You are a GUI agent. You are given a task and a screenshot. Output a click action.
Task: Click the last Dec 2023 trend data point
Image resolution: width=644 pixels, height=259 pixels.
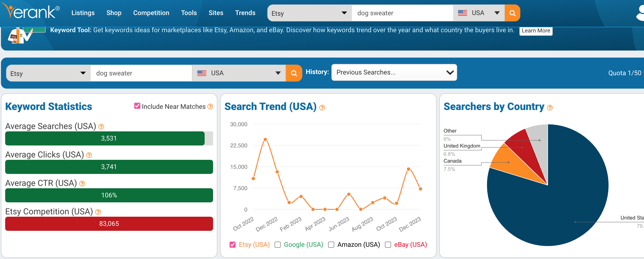coord(421,189)
